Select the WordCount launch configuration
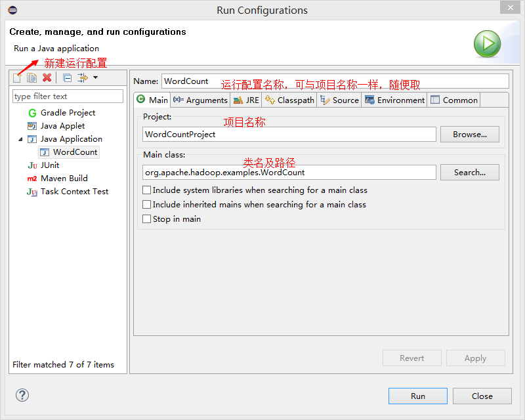Screen dimensions: 525x420 pos(75,152)
